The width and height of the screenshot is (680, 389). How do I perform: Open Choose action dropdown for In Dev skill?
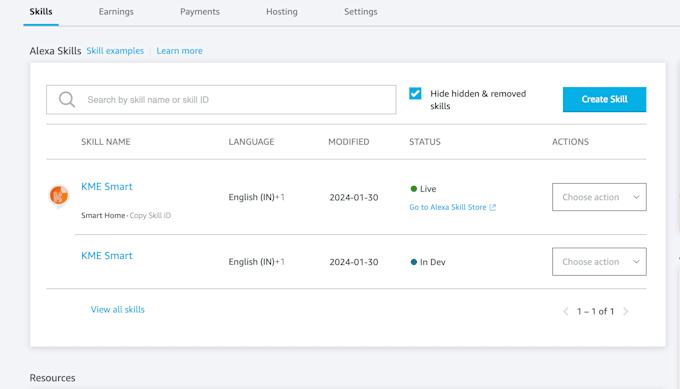(x=599, y=262)
